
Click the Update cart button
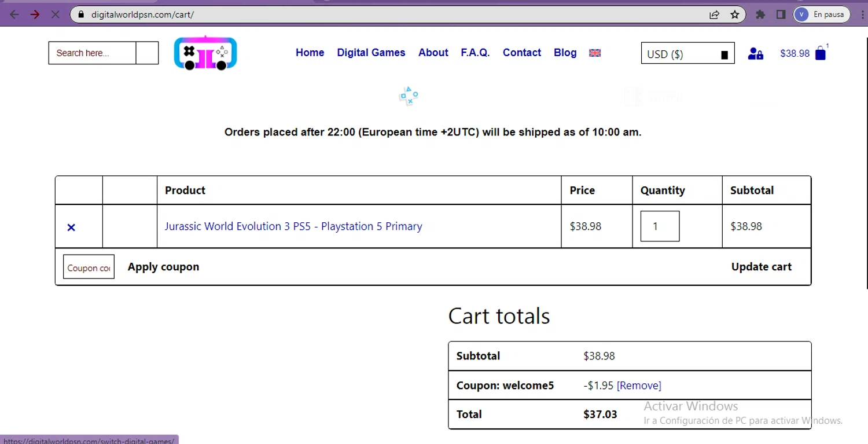click(x=762, y=267)
